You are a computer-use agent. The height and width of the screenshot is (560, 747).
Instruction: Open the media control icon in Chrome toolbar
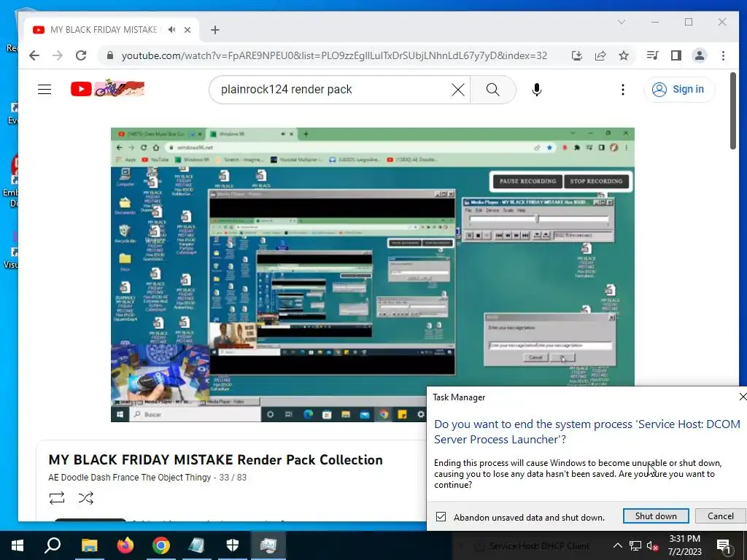652,55
